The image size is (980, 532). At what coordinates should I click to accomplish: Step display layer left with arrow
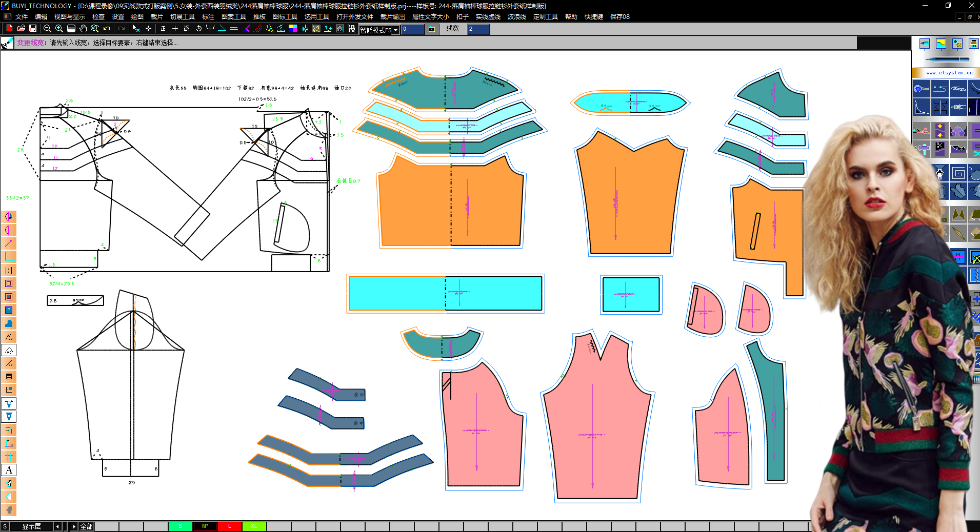(x=57, y=526)
